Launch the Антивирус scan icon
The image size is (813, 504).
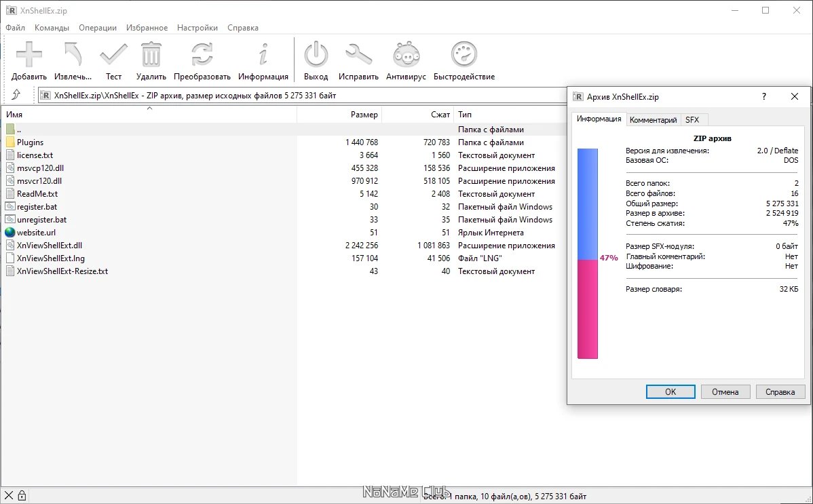click(x=406, y=54)
